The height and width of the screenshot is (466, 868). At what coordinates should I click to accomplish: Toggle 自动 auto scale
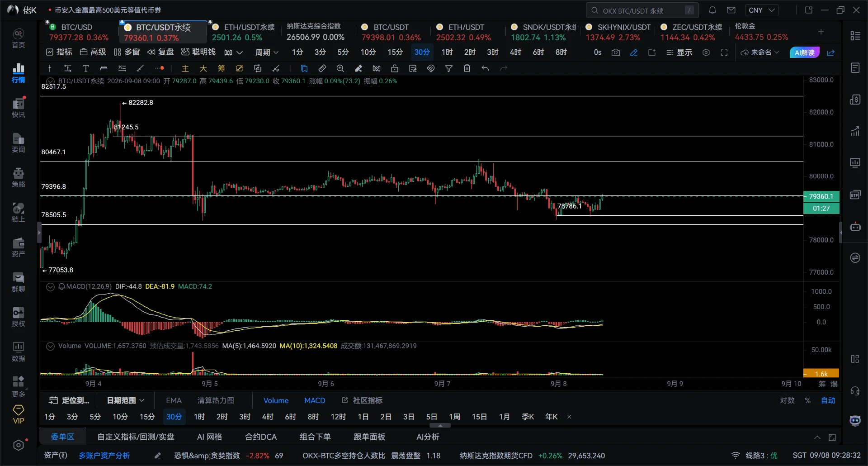[x=828, y=400]
